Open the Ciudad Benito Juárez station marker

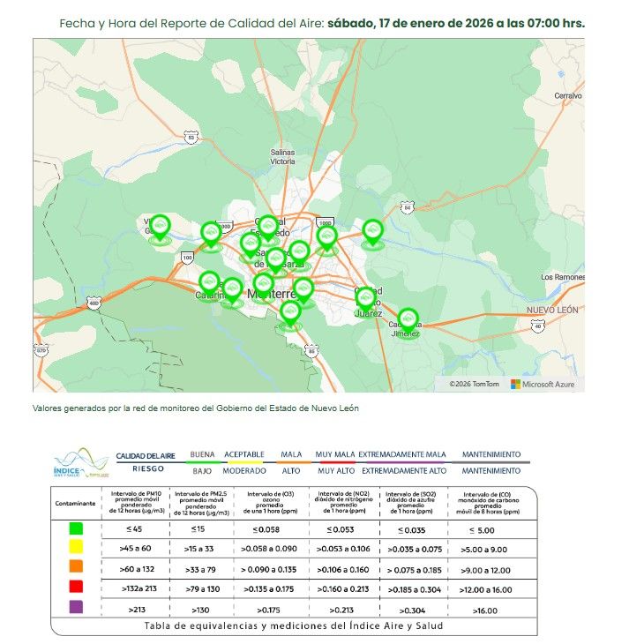[x=365, y=297]
